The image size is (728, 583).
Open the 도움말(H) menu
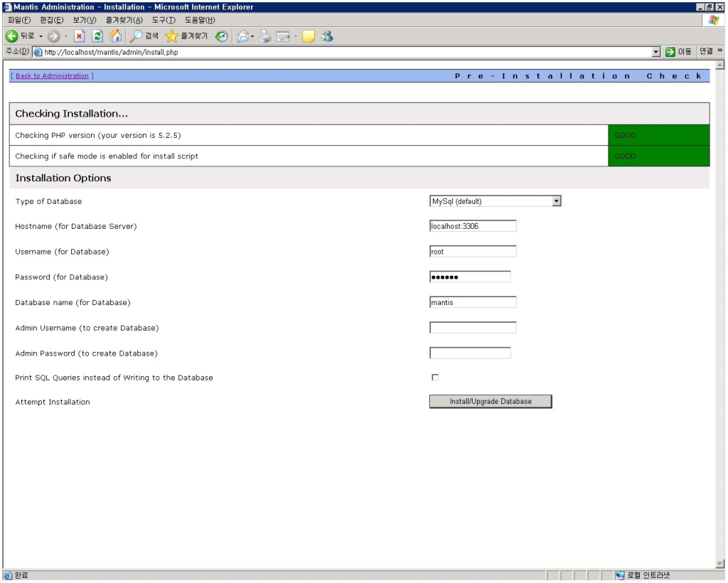(200, 20)
